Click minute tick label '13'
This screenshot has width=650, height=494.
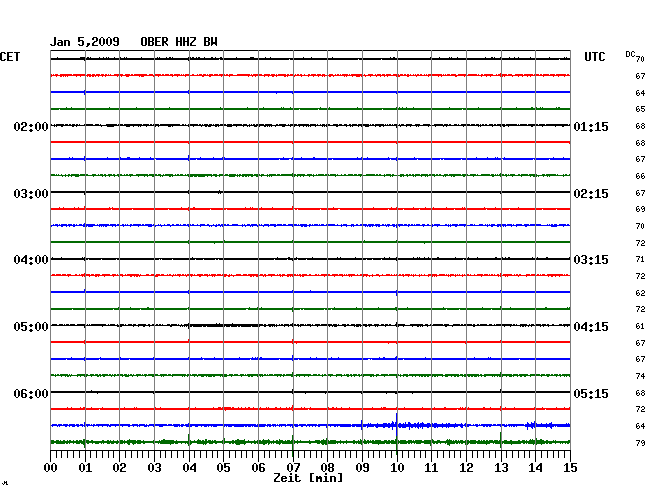click(501, 467)
